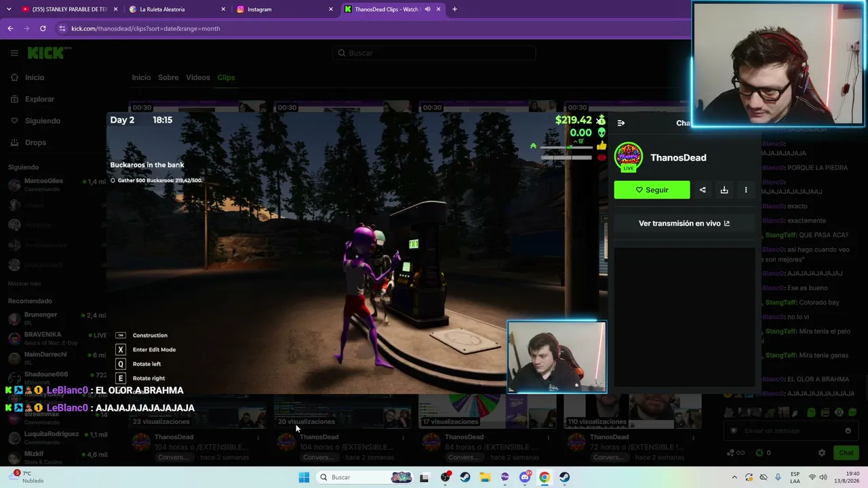Follow ThanosDead with the Seguir button
Viewport: 868px width, 488px height.
tap(652, 190)
